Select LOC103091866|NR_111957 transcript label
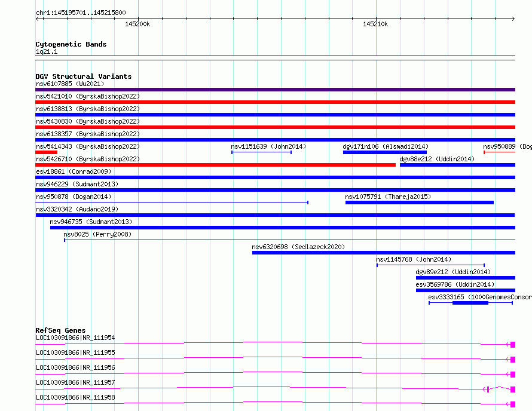The image size is (532, 411). coord(75,382)
